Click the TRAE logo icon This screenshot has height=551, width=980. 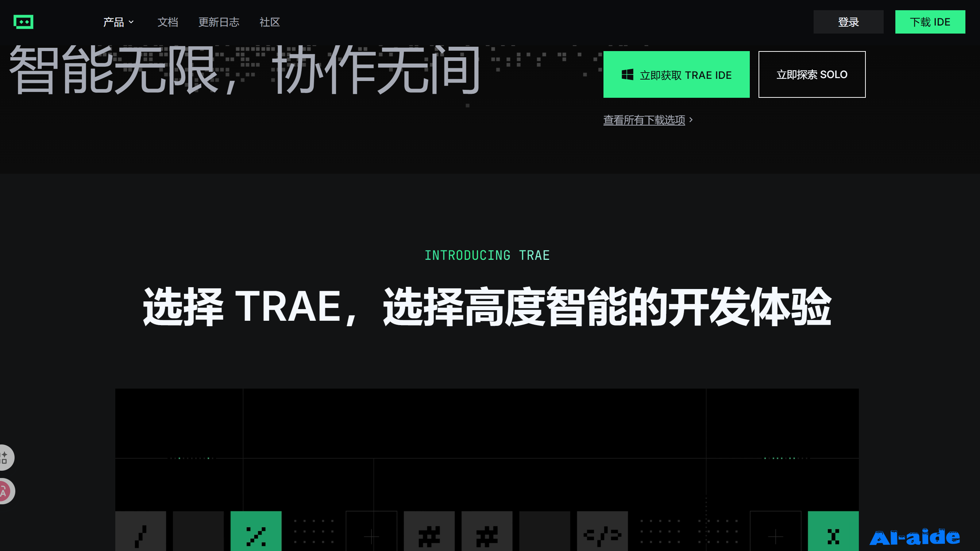pos(23,22)
